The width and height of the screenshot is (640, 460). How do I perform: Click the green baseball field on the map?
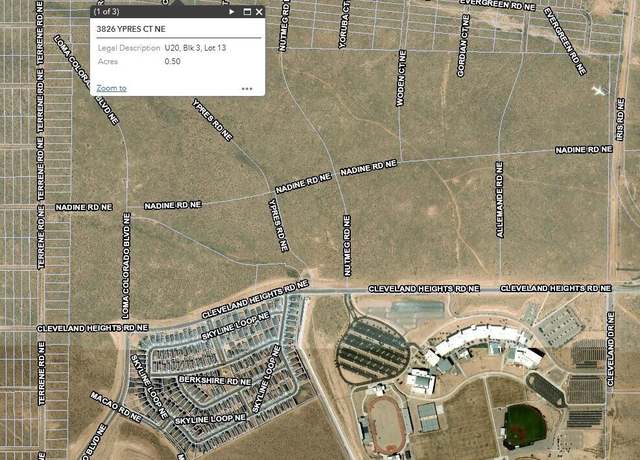[x=525, y=426]
